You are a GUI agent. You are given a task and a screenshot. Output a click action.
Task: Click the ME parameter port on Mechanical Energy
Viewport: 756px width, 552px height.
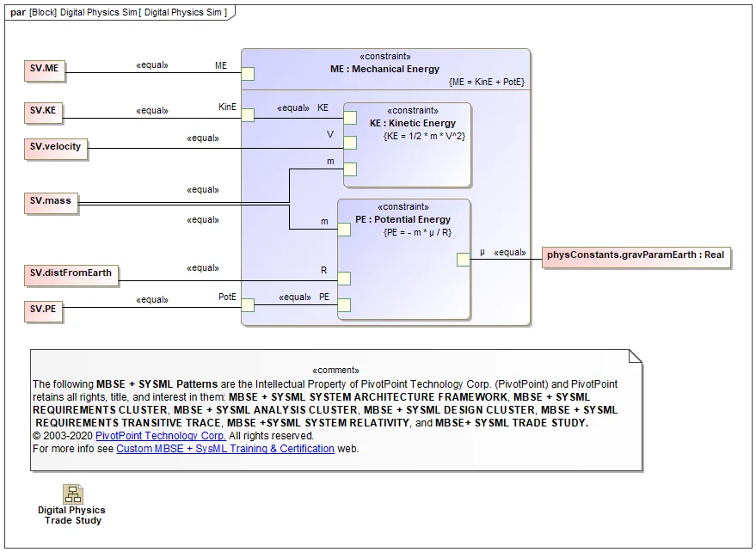click(248, 74)
